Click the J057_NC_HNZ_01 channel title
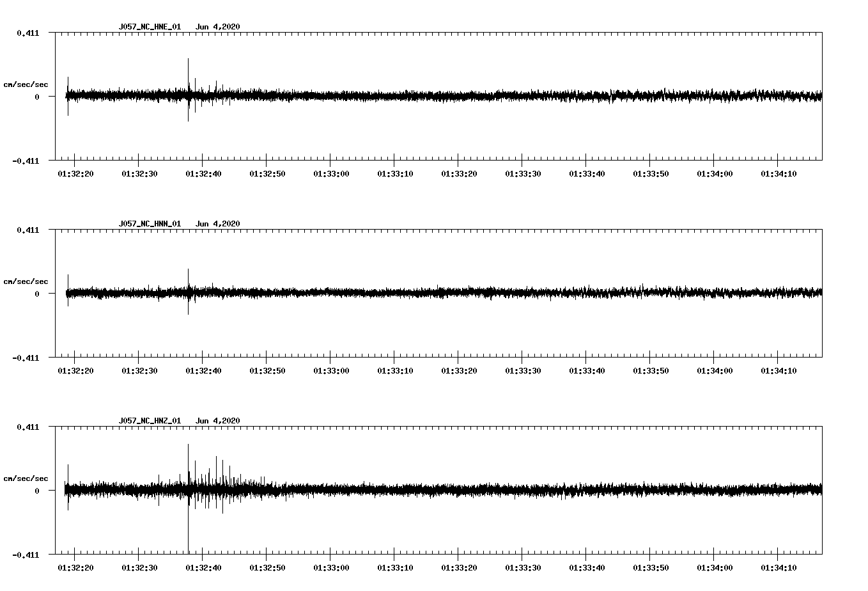 tap(150, 421)
